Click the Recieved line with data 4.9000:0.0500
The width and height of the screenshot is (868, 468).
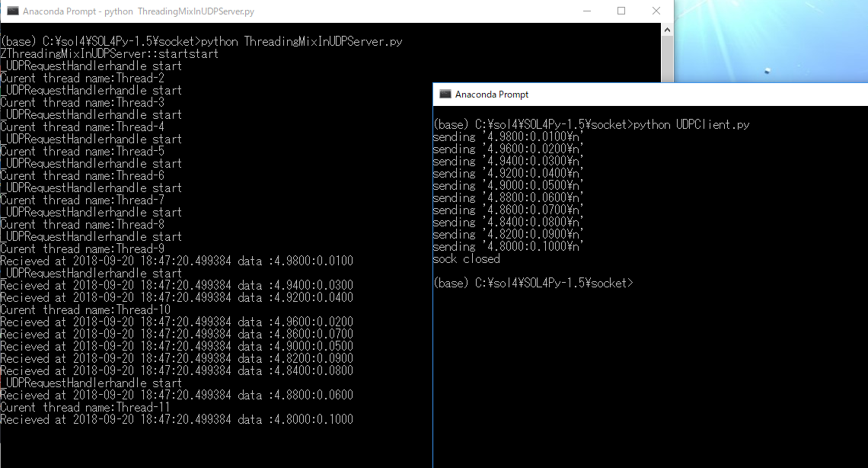click(x=177, y=346)
